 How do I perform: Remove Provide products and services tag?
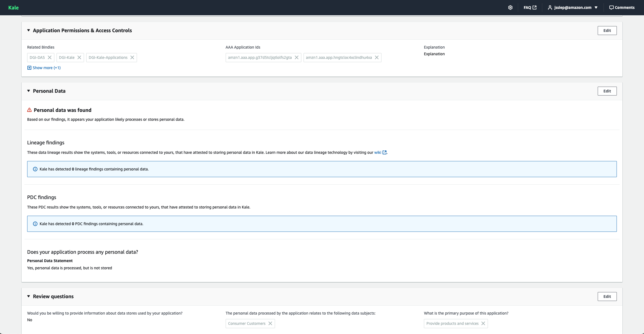483,323
